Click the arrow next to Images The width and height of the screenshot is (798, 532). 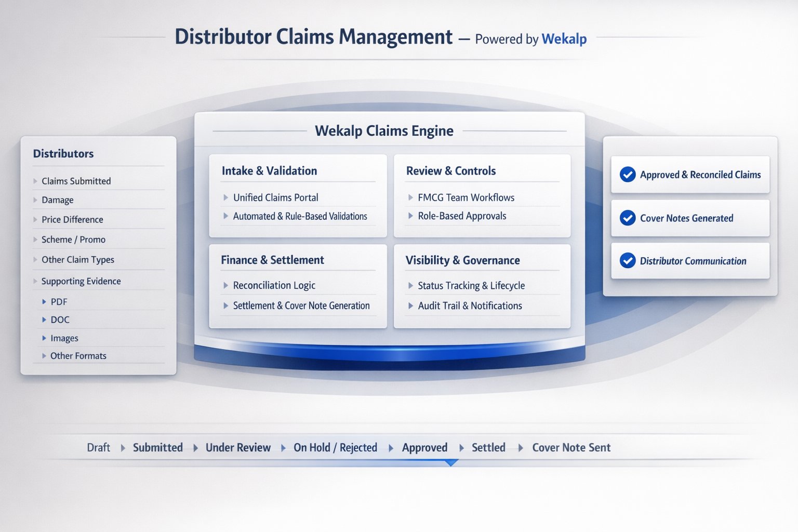(x=44, y=338)
